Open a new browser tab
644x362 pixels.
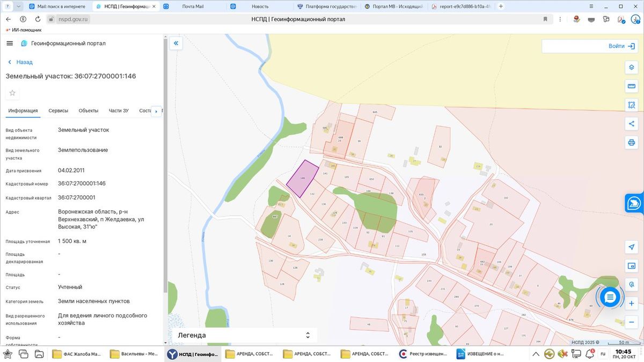coord(501,6)
